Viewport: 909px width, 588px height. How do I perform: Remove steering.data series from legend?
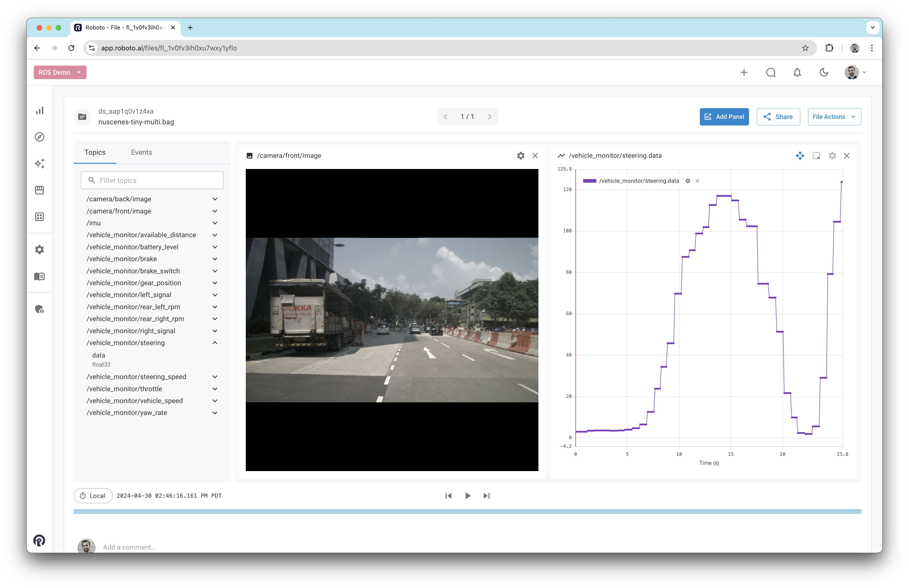(x=697, y=181)
